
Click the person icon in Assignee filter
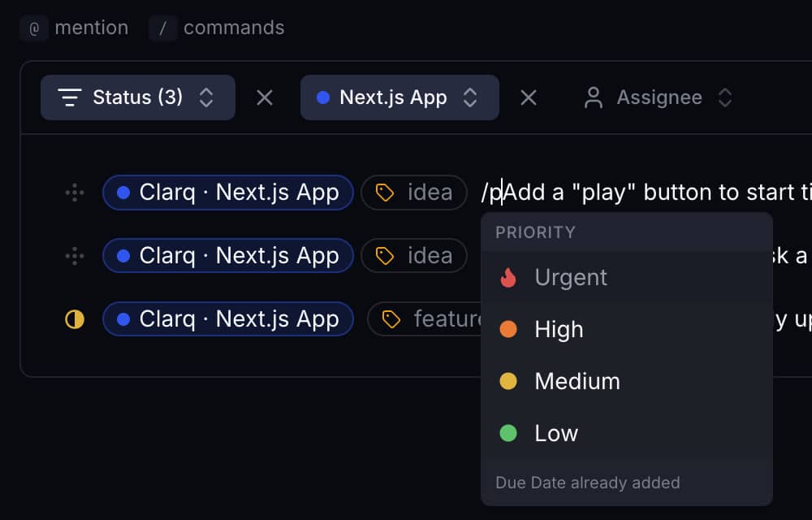(593, 97)
